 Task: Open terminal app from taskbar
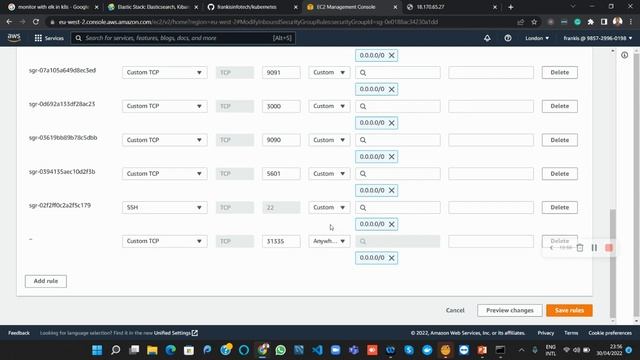pyautogui.click(x=500, y=350)
